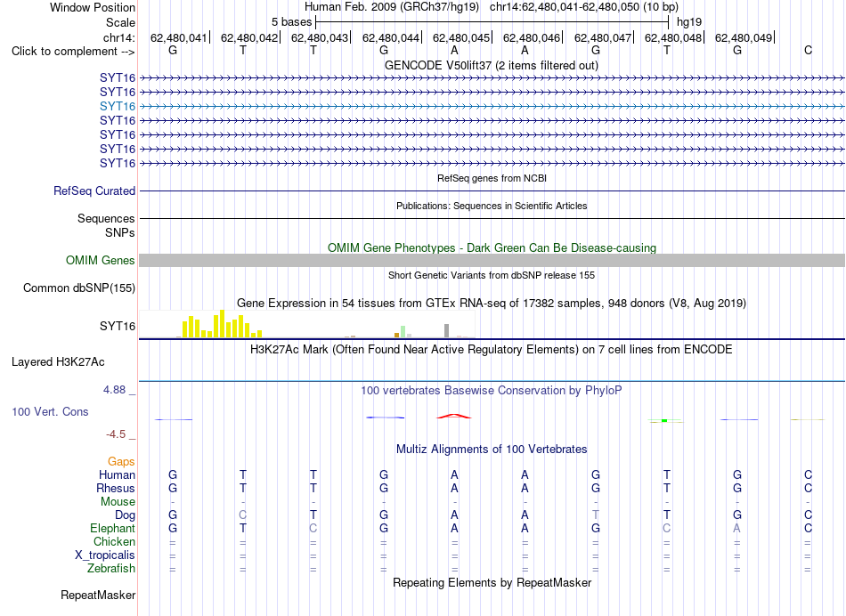Click the chr14: base position label
This screenshot has width=846, height=616.
coord(119,37)
